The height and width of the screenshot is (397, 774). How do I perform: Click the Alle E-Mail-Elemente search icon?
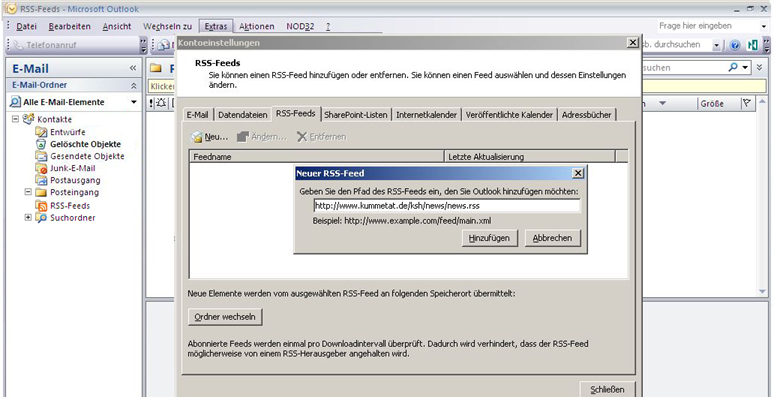[x=15, y=102]
